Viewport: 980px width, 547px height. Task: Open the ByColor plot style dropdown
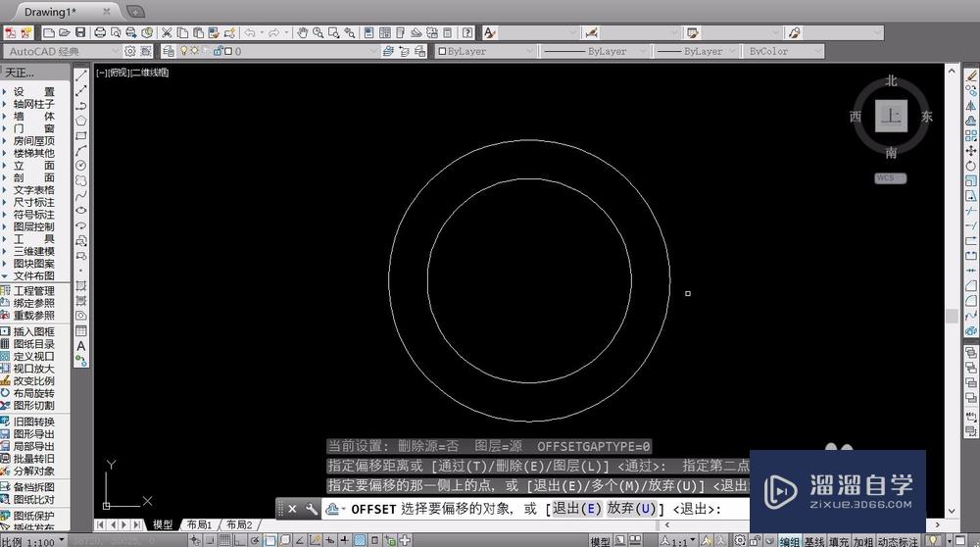tap(784, 51)
